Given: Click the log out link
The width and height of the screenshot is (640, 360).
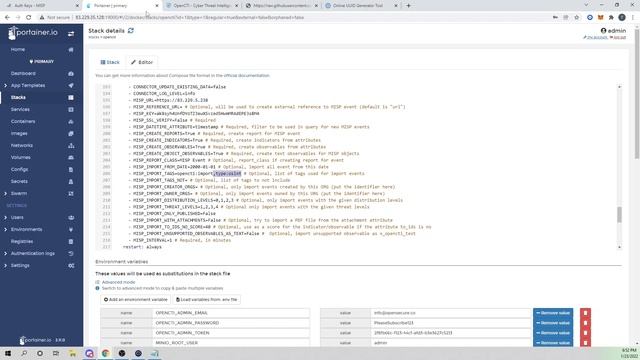Looking at the screenshot, I should coord(618,38).
